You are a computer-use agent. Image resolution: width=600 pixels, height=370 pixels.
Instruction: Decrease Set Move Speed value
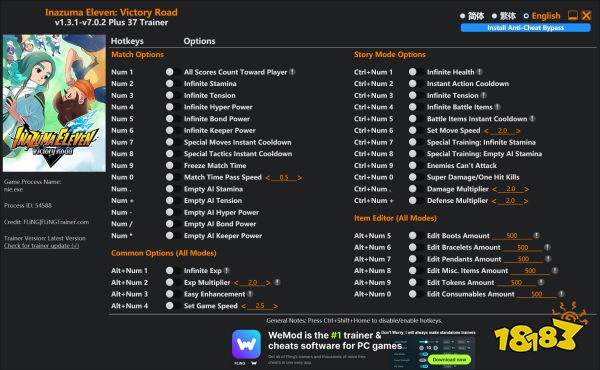[486, 131]
